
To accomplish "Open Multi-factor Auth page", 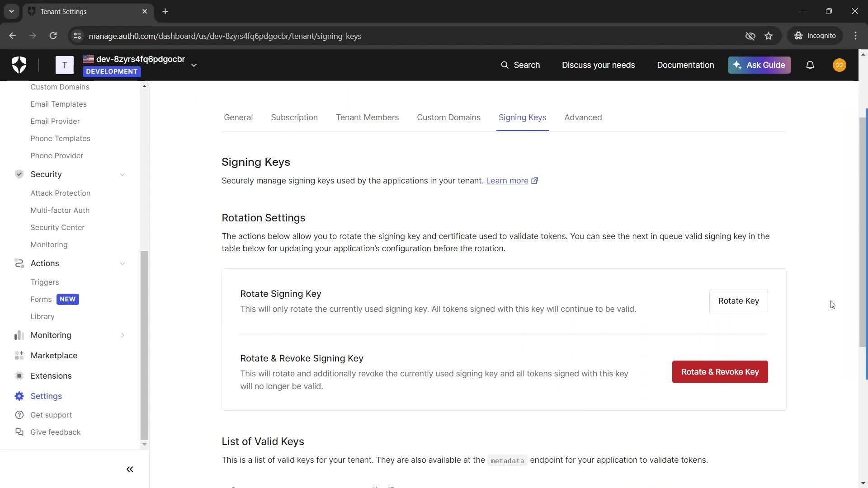I will click(x=60, y=210).
